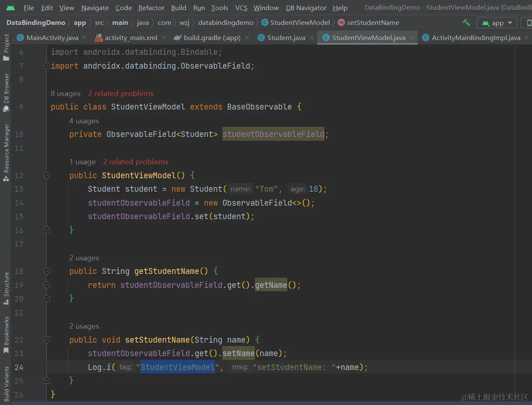Click the databindingdemo breadcrumb segment
Viewport: 532px width, 405px height.
pos(226,22)
